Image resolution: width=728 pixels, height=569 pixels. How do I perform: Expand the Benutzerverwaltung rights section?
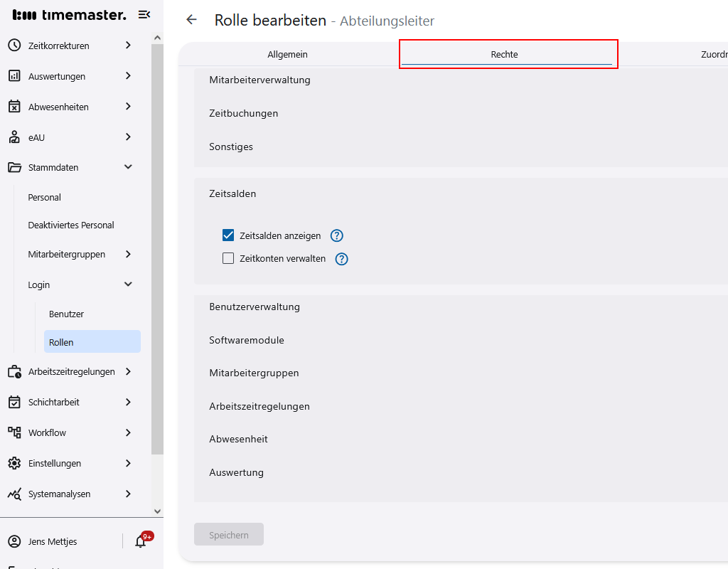[255, 307]
